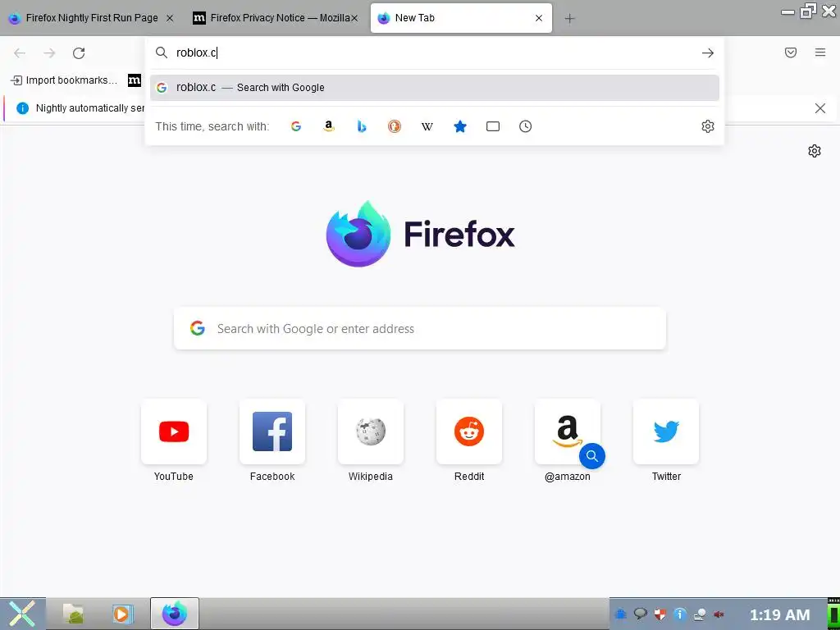Open search settings gear in urlbar dropdown
Image resolution: width=840 pixels, height=630 pixels.
point(708,126)
